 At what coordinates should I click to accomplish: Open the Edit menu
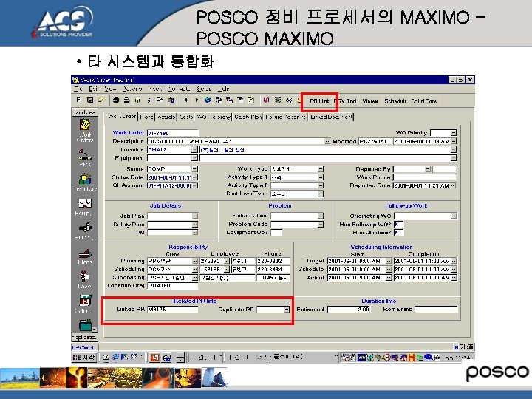(93, 89)
